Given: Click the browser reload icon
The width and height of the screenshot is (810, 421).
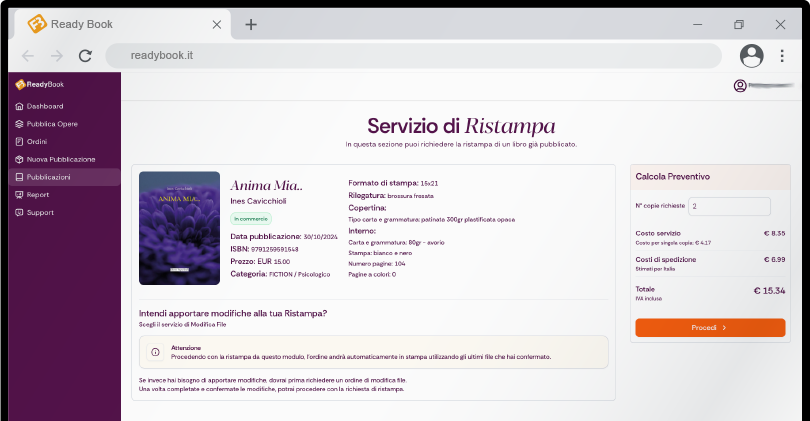Looking at the screenshot, I should tap(85, 56).
